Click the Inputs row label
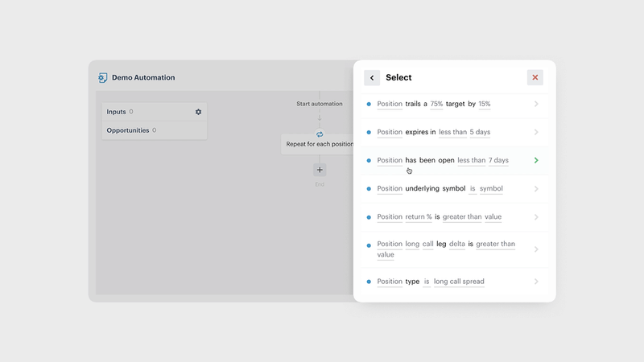 (x=117, y=112)
